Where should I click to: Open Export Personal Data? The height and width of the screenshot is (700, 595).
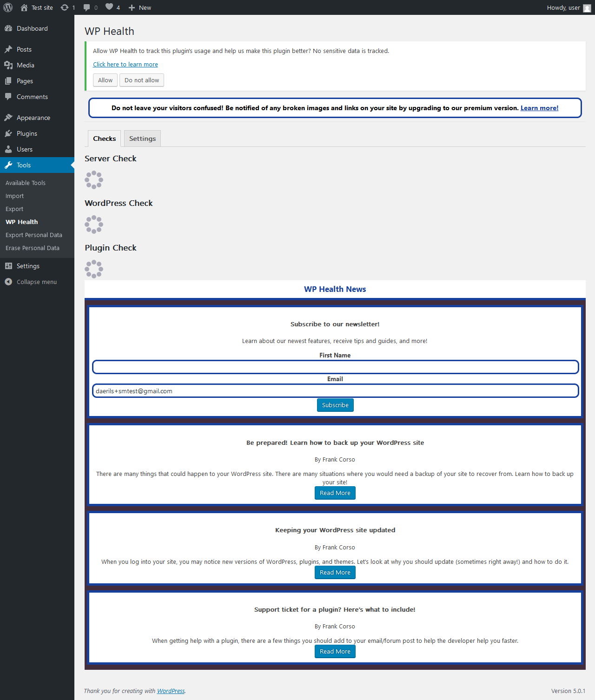(x=34, y=235)
